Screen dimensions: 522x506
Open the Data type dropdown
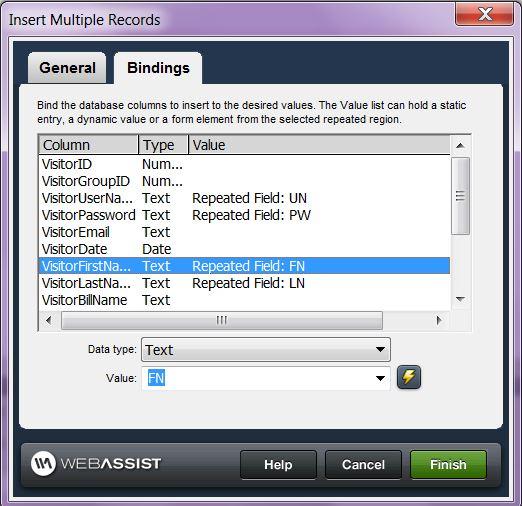point(266,350)
